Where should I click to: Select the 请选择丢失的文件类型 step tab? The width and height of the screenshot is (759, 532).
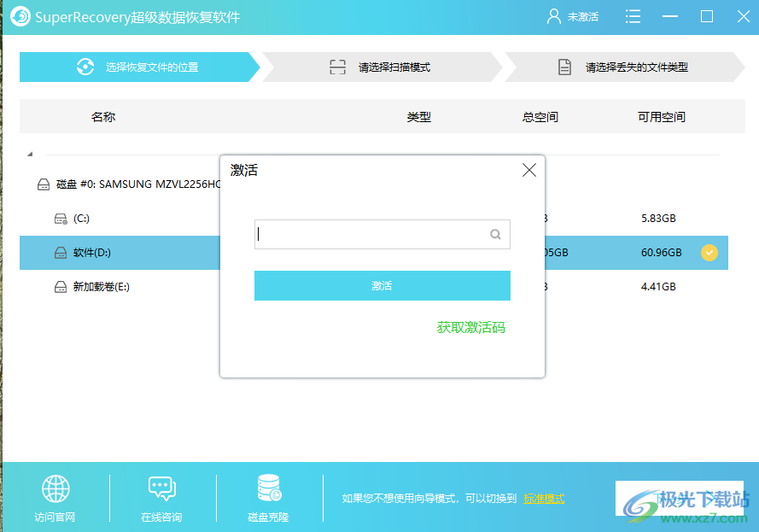point(624,67)
